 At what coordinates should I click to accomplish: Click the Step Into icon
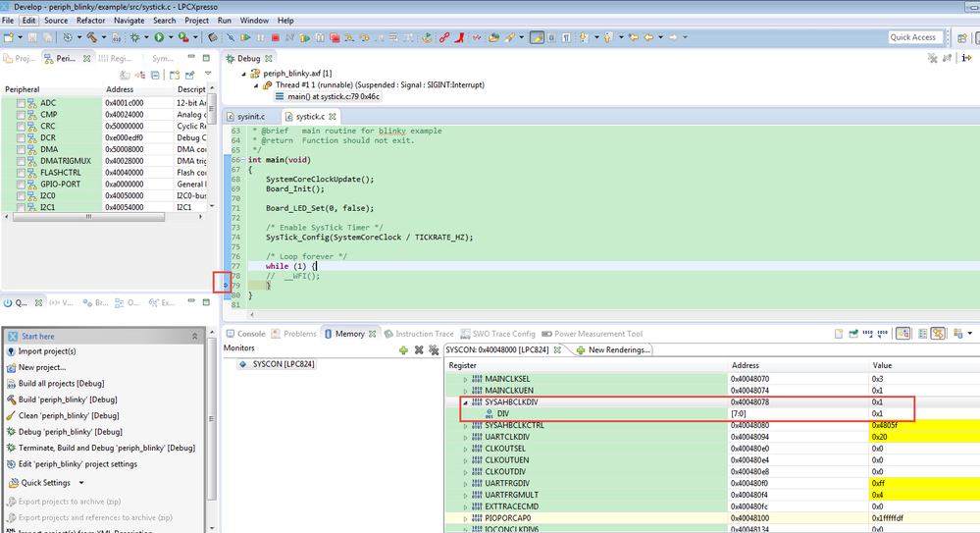[349, 37]
